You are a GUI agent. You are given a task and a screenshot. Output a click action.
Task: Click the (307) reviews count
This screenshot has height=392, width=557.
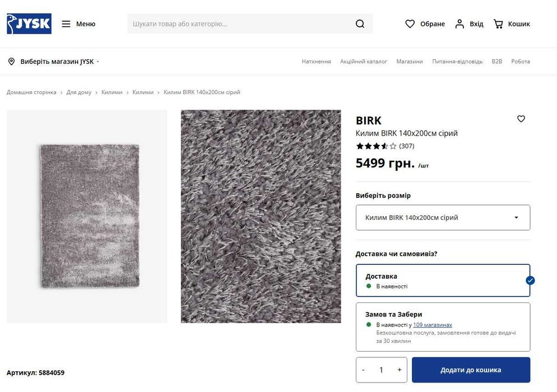pyautogui.click(x=406, y=146)
